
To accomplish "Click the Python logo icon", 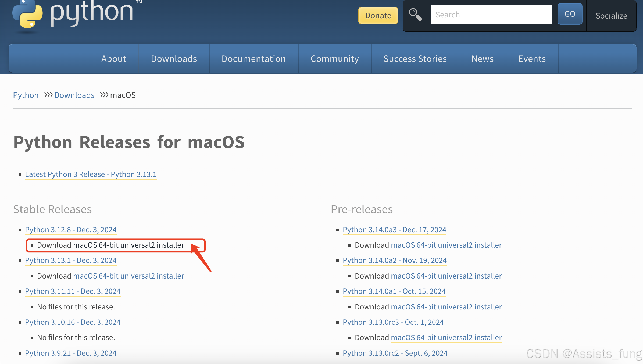I will pyautogui.click(x=28, y=14).
